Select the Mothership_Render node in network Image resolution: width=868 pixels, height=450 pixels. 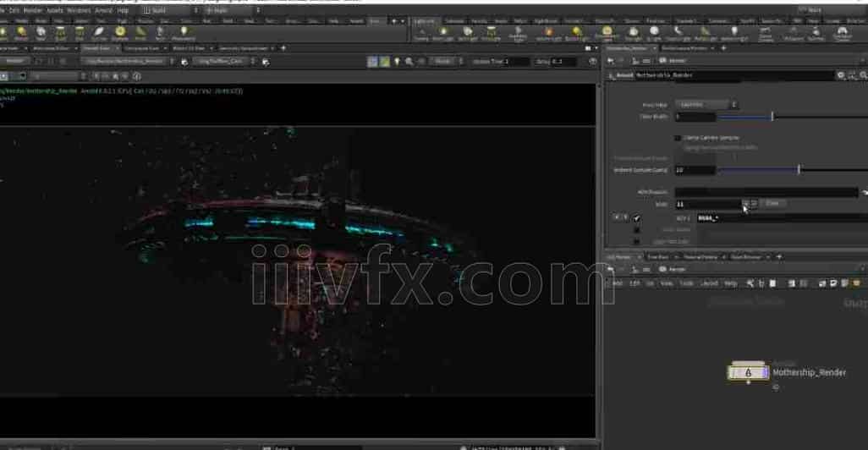tap(749, 372)
